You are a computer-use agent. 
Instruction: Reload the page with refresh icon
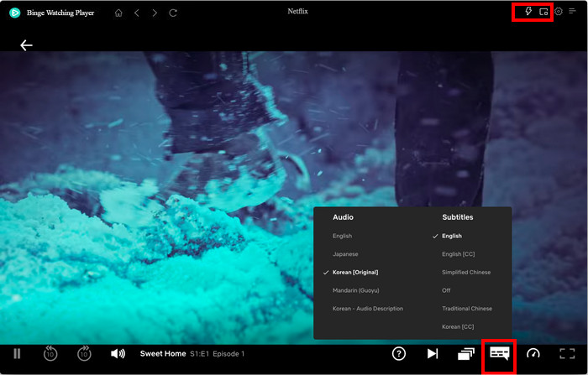(173, 13)
